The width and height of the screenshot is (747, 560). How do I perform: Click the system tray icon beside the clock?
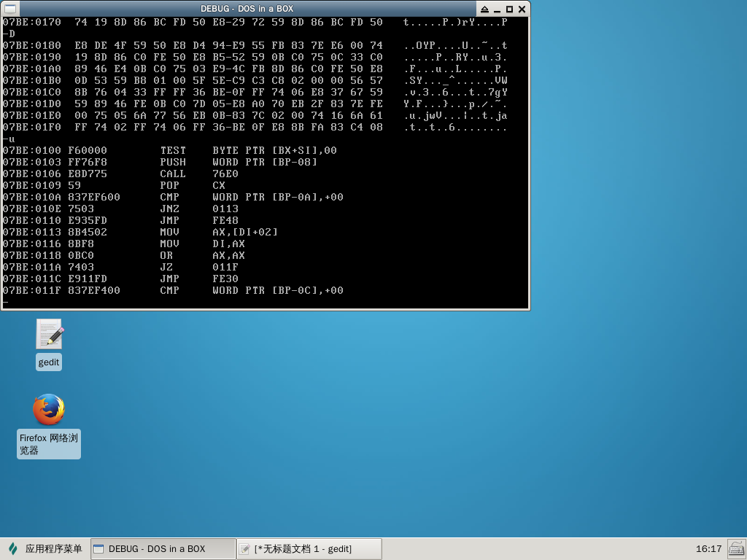pos(737,548)
